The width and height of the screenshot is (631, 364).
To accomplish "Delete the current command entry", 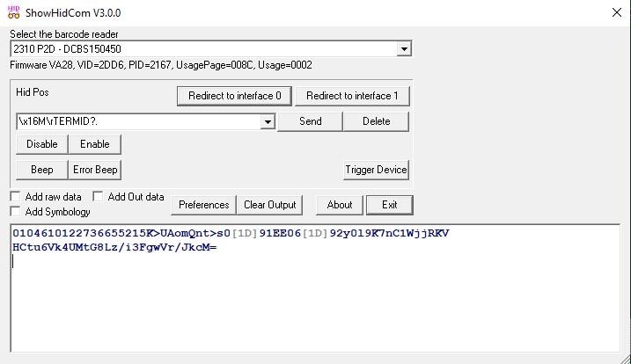I will (x=376, y=121).
